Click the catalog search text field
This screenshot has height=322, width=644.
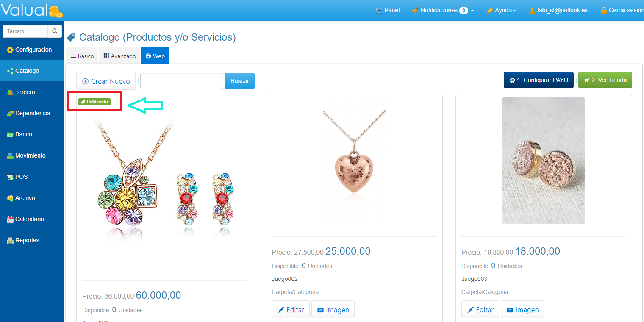pyautogui.click(x=182, y=81)
